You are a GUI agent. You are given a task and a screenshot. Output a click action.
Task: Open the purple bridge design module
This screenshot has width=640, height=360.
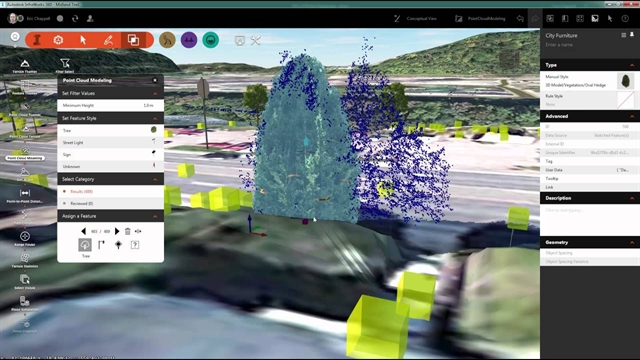click(x=189, y=40)
